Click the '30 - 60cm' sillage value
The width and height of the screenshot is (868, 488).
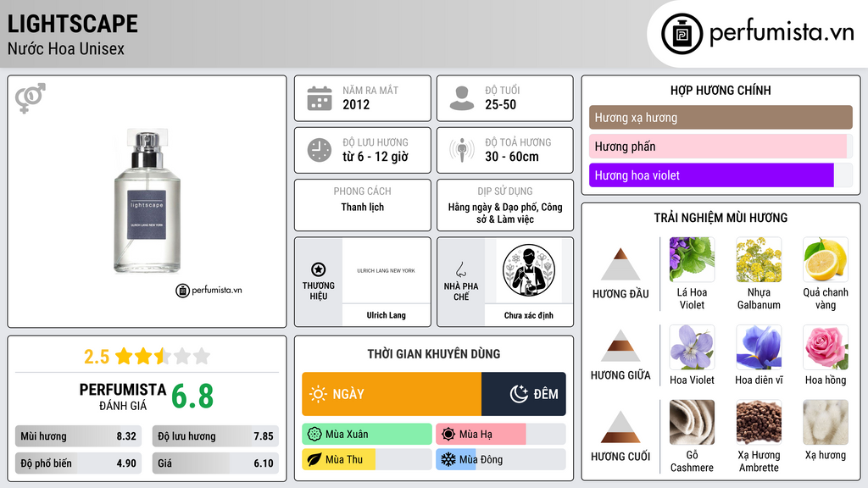coord(511,157)
